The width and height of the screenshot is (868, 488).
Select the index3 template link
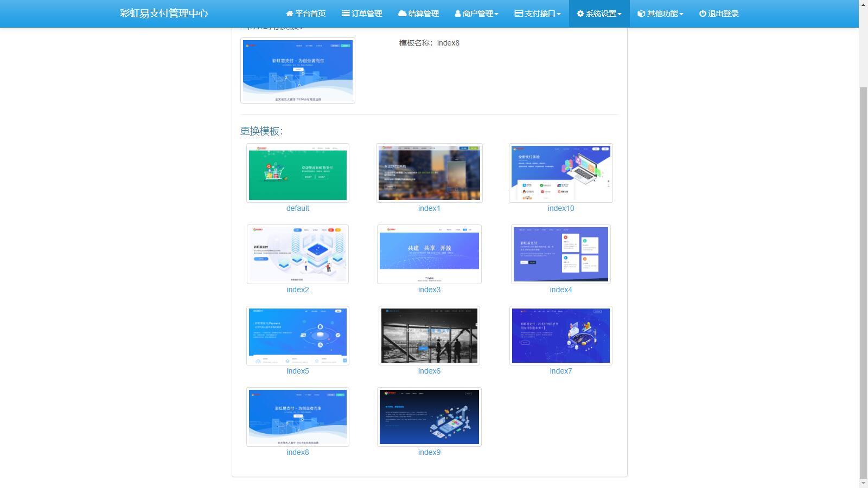[429, 290]
